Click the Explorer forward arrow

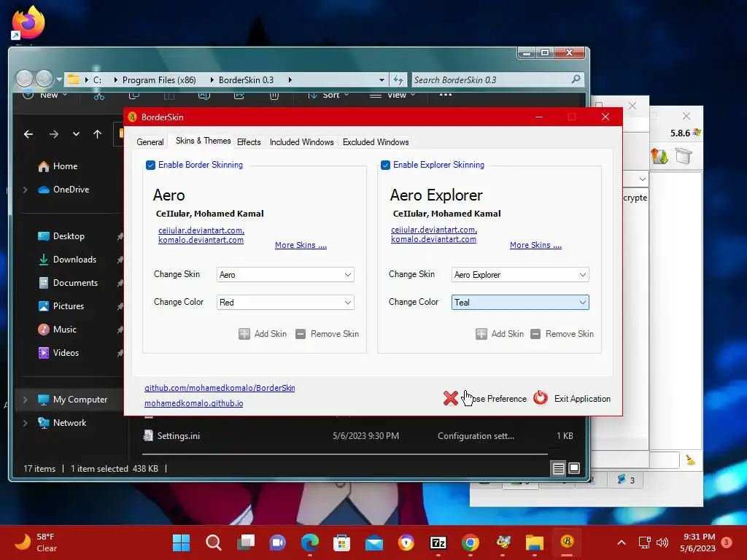[x=54, y=134]
